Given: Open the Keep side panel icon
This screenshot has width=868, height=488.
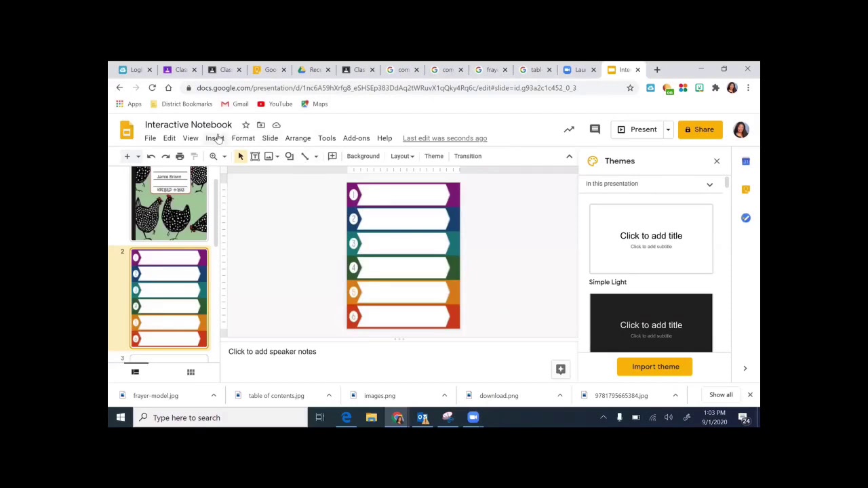Looking at the screenshot, I should 746,190.
